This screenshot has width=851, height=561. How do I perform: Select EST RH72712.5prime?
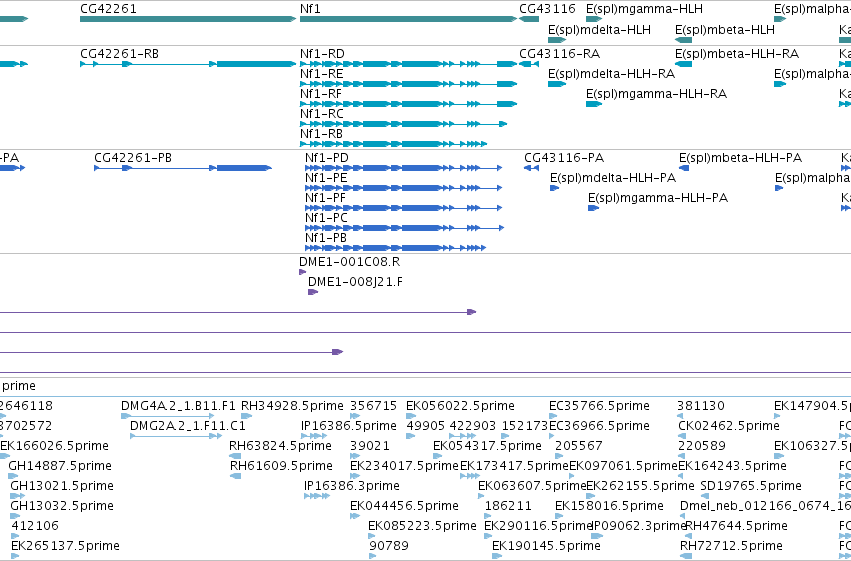[686, 556]
